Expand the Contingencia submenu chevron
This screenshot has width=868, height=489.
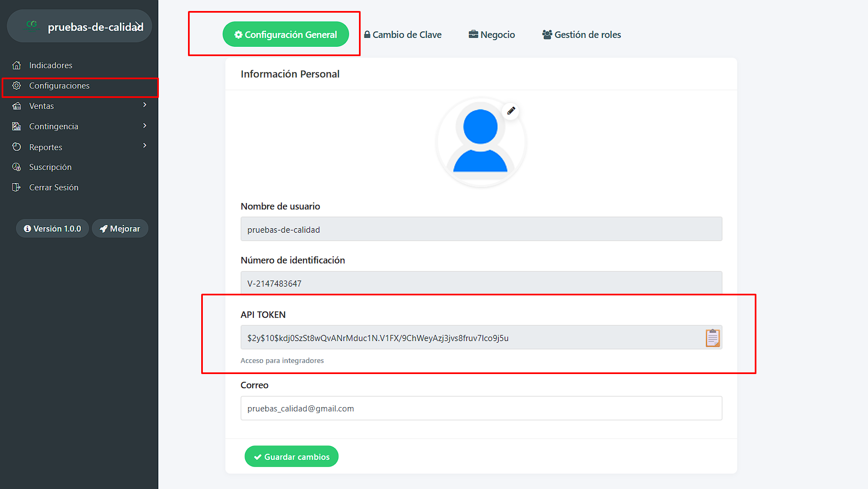coord(145,126)
